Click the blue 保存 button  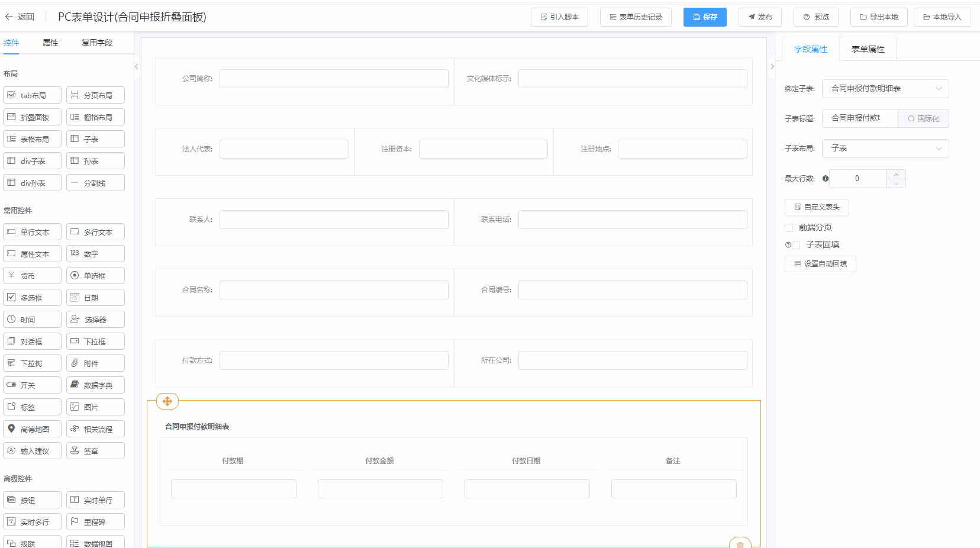click(x=705, y=17)
